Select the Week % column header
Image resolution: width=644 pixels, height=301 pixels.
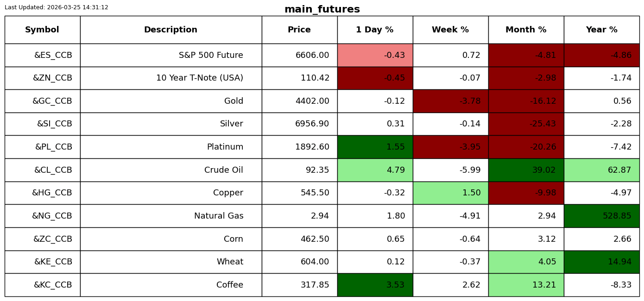(450, 30)
